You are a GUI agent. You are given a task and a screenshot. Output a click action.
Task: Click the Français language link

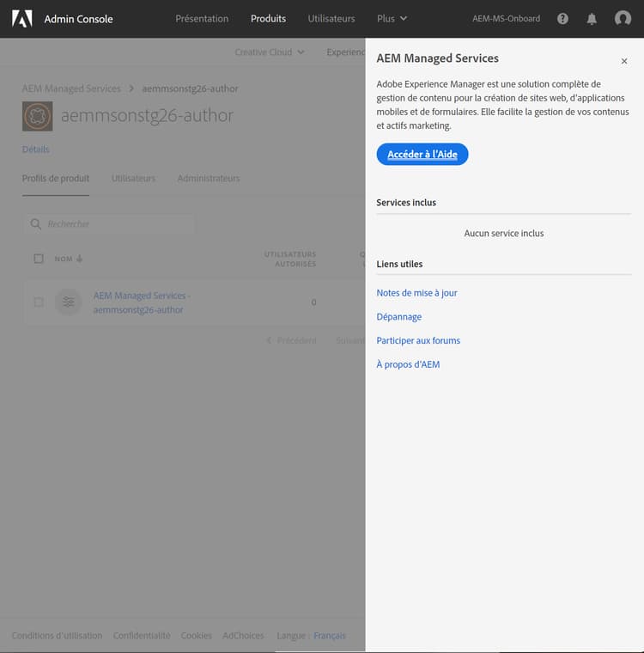point(330,636)
